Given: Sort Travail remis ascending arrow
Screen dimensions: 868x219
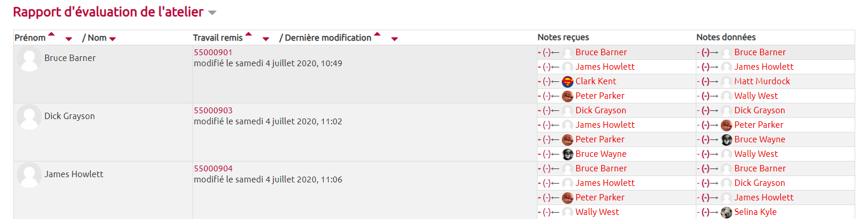Looking at the screenshot, I should [248, 34].
